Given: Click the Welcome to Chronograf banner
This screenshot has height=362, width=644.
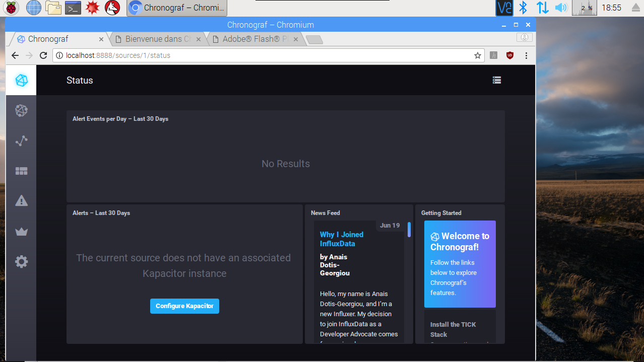Looking at the screenshot, I should (460, 264).
